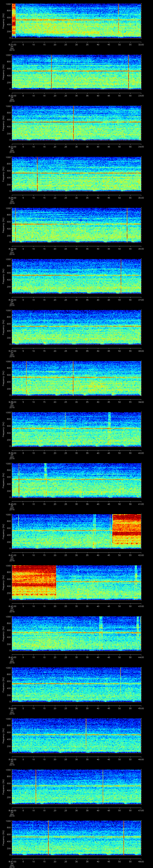The image size is (153, 868).
Task: Select the spectrogram panel starting at 8:35:00
Action: pos(76,225)
